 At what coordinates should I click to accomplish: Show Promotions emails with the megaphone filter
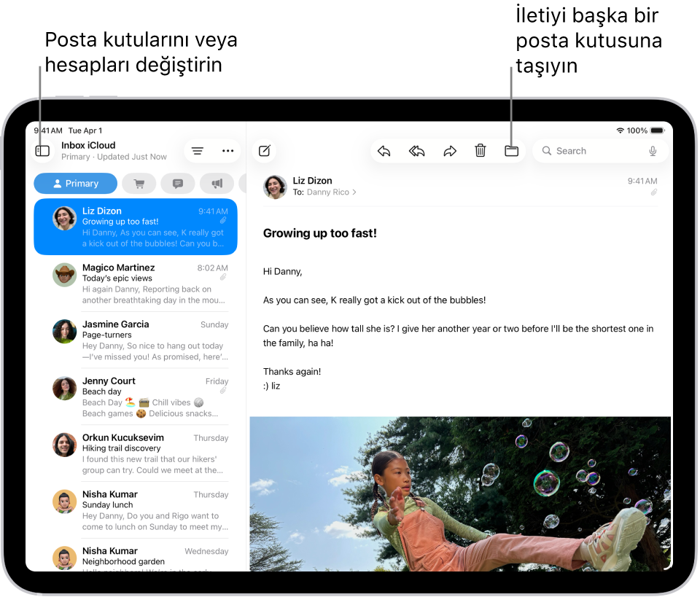tap(217, 183)
